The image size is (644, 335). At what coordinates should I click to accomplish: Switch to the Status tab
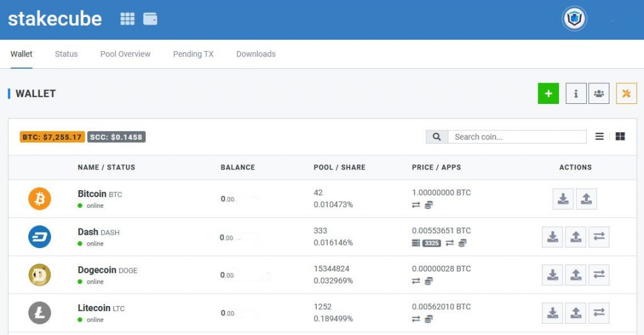[x=66, y=54]
